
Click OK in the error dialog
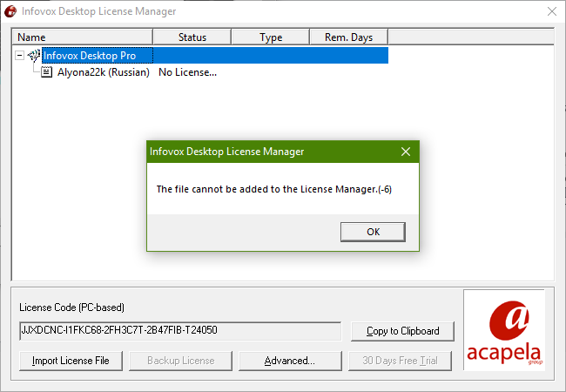[x=373, y=232]
